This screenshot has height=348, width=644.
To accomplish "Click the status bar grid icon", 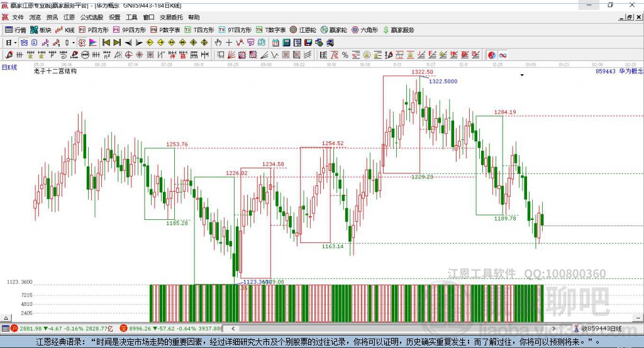I will [5, 329].
